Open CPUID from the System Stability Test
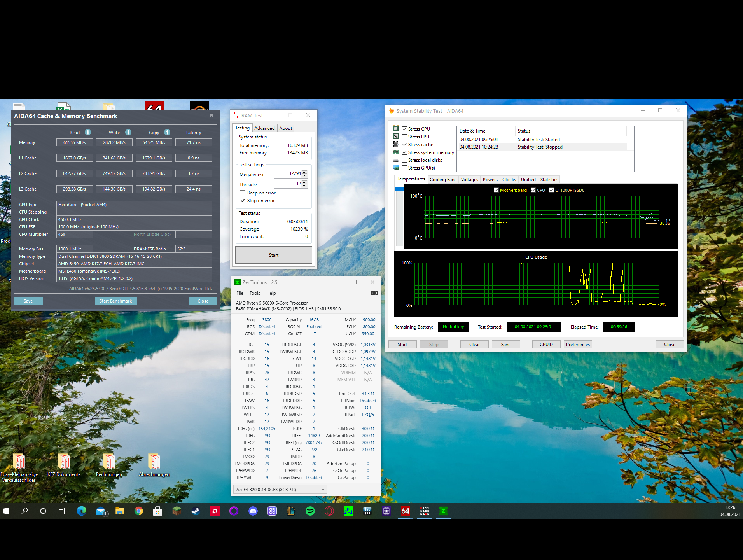The image size is (743, 560). click(546, 345)
